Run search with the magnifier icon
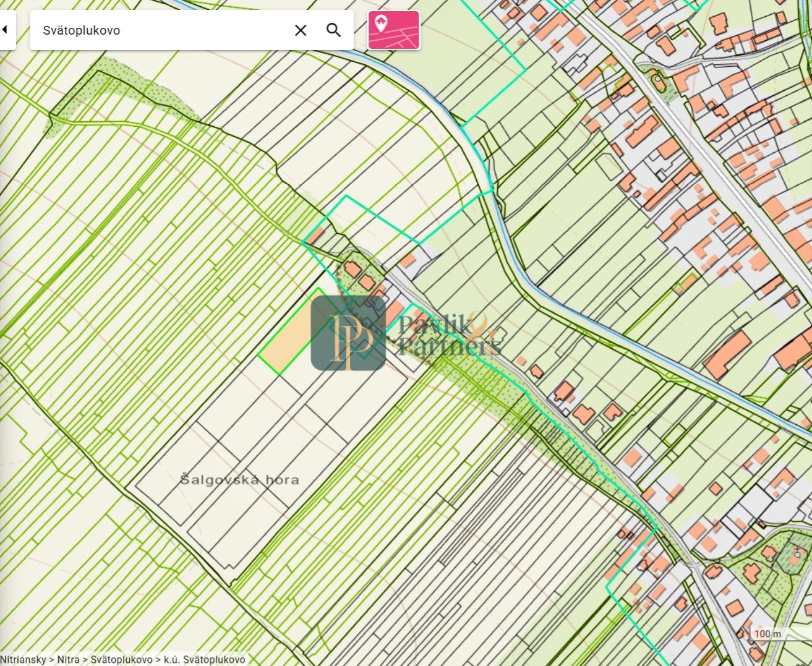The image size is (812, 666). pyautogui.click(x=334, y=30)
